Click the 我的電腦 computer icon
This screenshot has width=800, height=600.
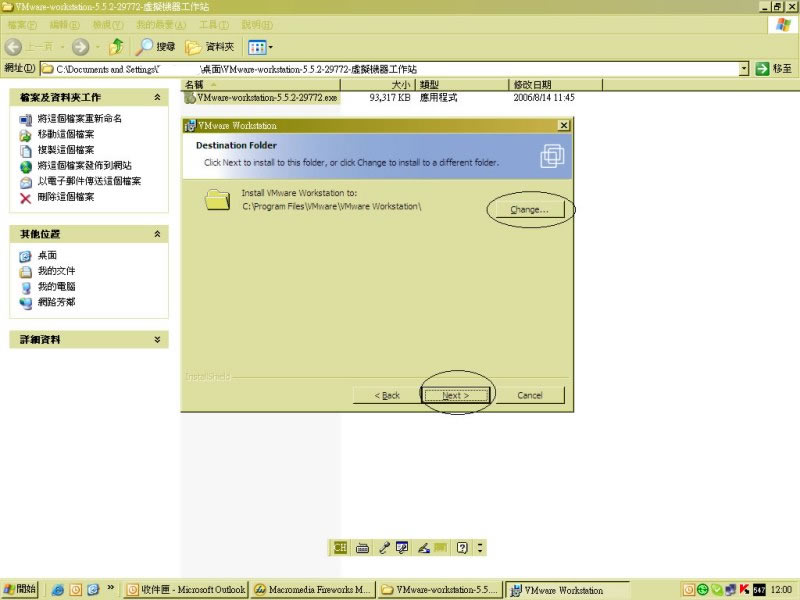[26, 287]
